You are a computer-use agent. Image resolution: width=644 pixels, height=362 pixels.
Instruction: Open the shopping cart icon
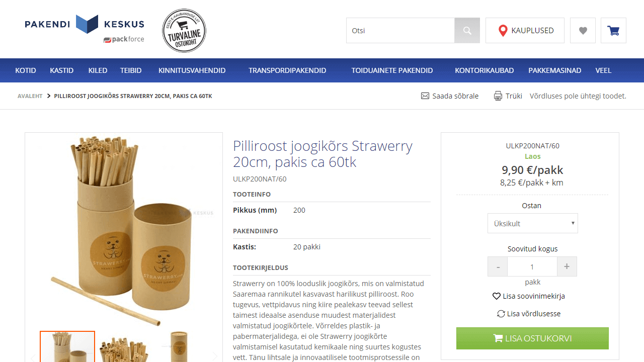pos(613,31)
